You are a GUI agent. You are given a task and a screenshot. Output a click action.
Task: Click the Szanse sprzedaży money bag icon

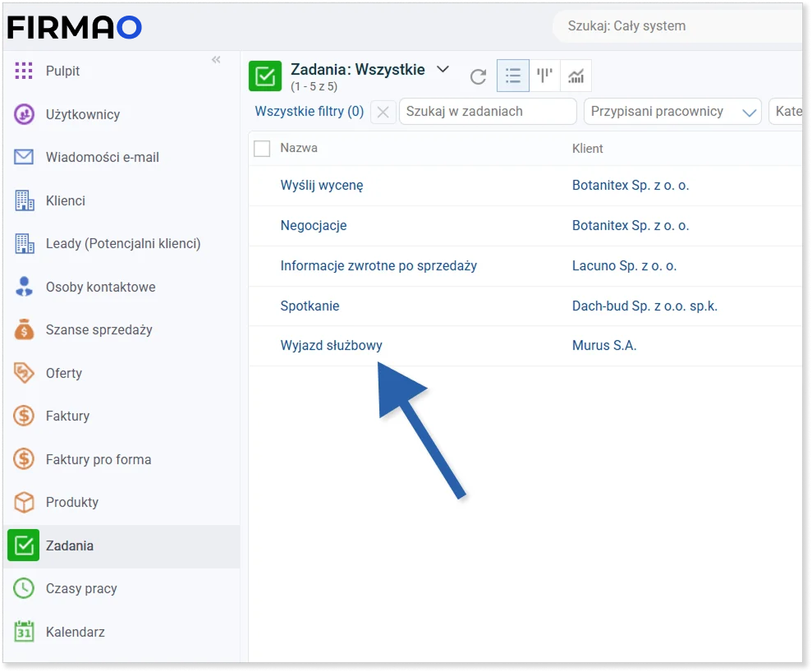24,330
